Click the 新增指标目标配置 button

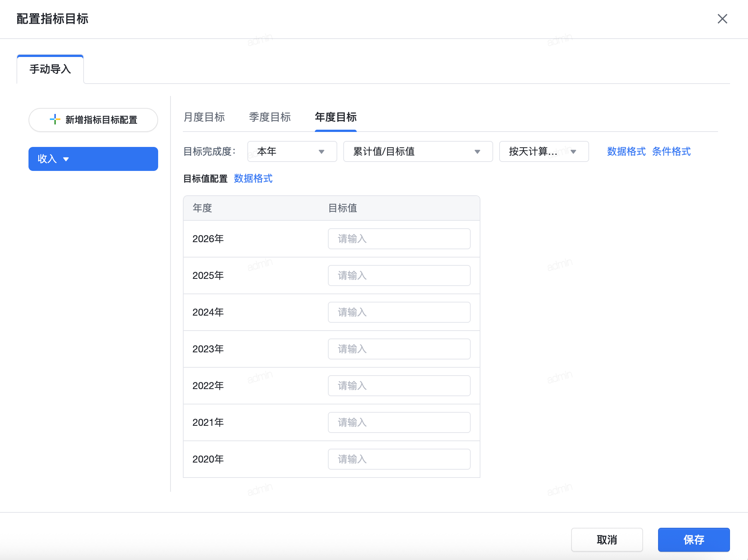pyautogui.click(x=93, y=120)
